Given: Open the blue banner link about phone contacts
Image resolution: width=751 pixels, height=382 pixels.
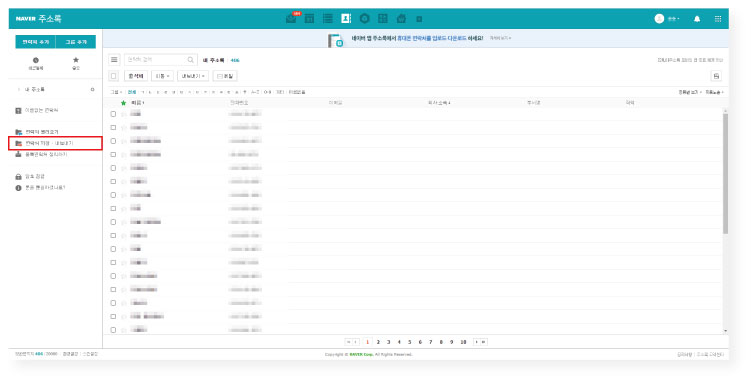Looking at the screenshot, I should pyautogui.click(x=432, y=38).
